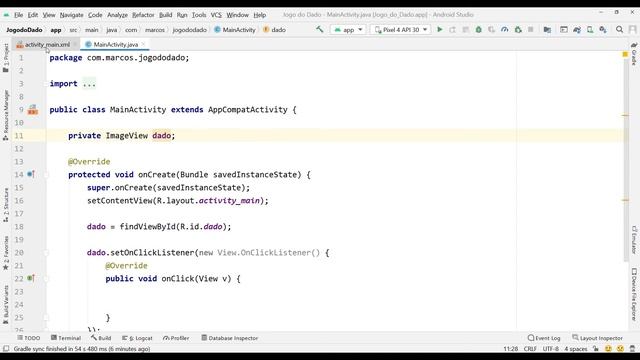Screen dimensions: 640x360
Task: Collapse onCreate method fold marker on line 14
Action: tap(46, 175)
